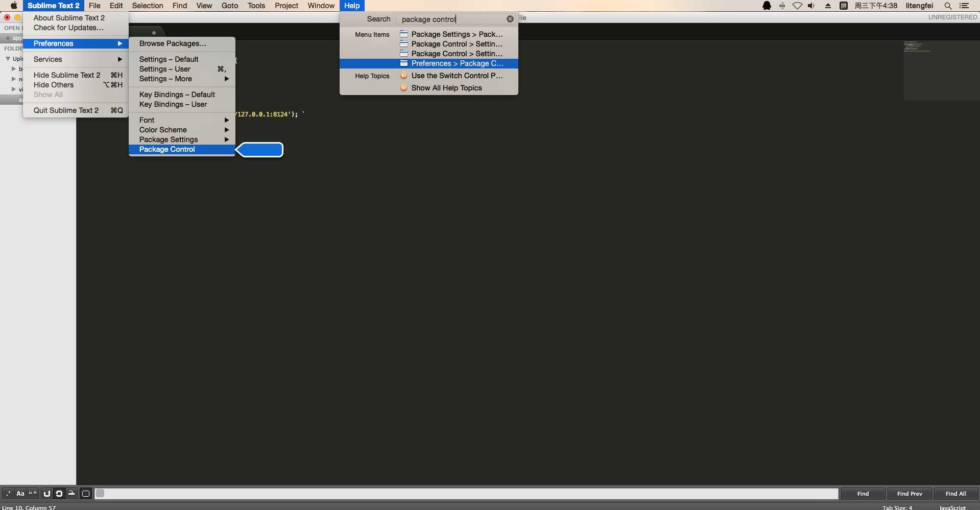The width and height of the screenshot is (980, 510).
Task: Click the Find Prev button
Action: pos(910,494)
